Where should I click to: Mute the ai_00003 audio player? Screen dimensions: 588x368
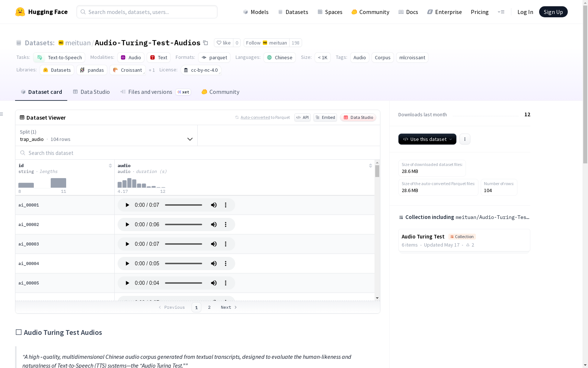click(x=214, y=244)
